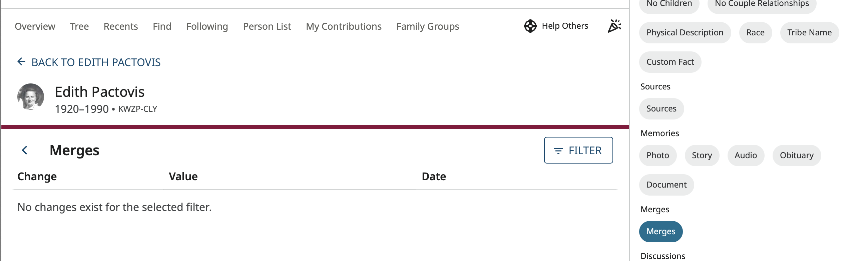868x261 pixels.
Task: Enable the Custom Fact filter chip
Action: (x=670, y=62)
